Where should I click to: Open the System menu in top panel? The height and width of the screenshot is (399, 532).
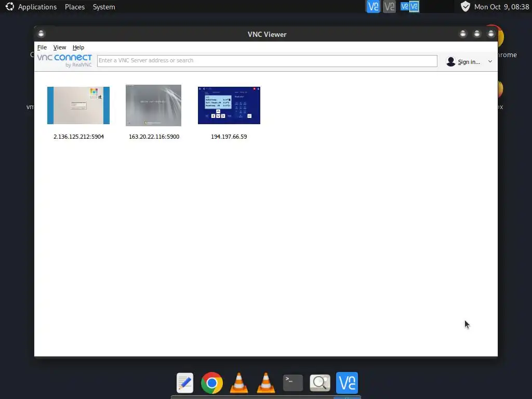pyautogui.click(x=104, y=7)
